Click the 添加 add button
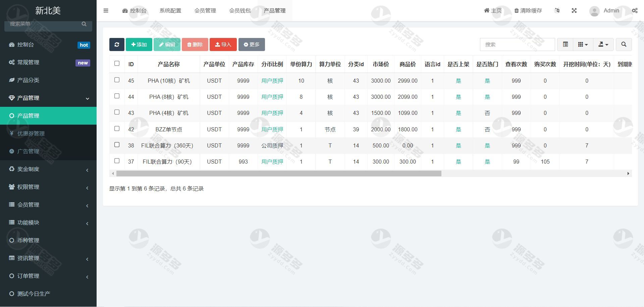Viewport: 644px width, 307px height. point(139,44)
